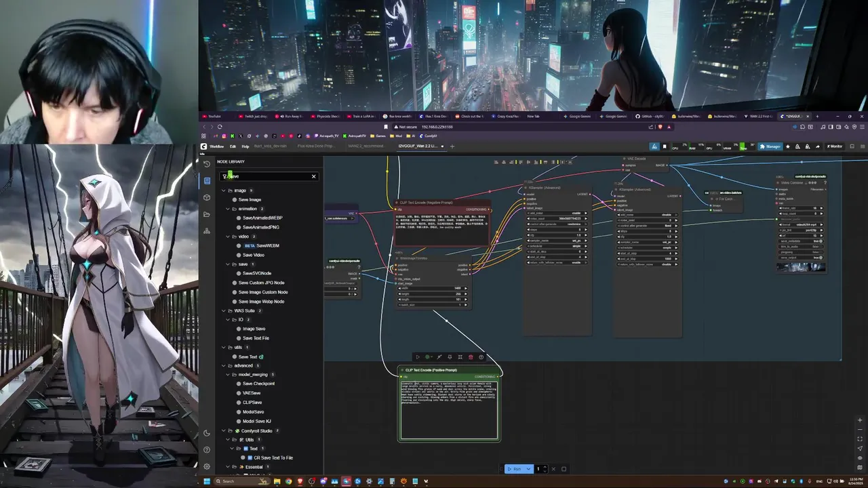Viewport: 868px width, 488px height.
Task: Pick node color green dot
Action: 427,357
